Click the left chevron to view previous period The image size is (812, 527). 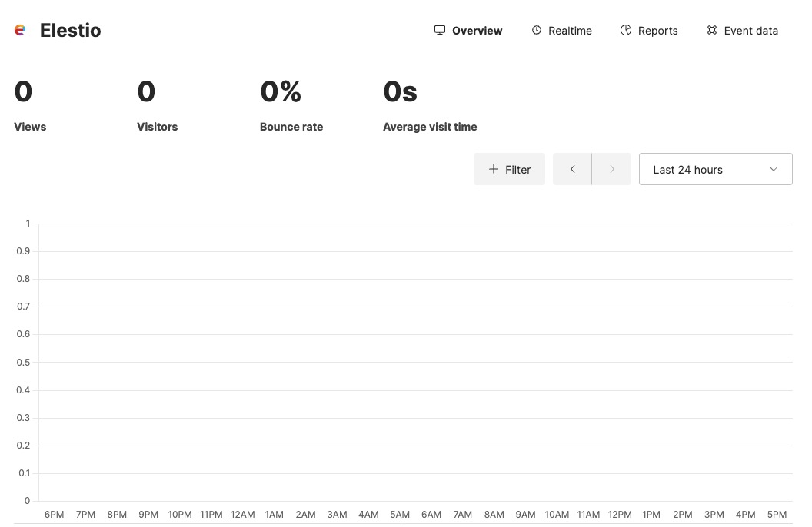tap(572, 168)
